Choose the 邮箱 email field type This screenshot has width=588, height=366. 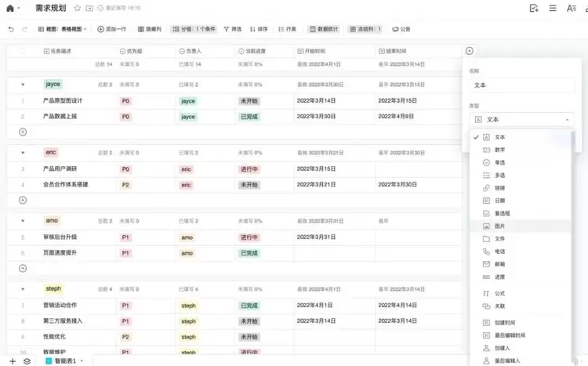(521, 264)
